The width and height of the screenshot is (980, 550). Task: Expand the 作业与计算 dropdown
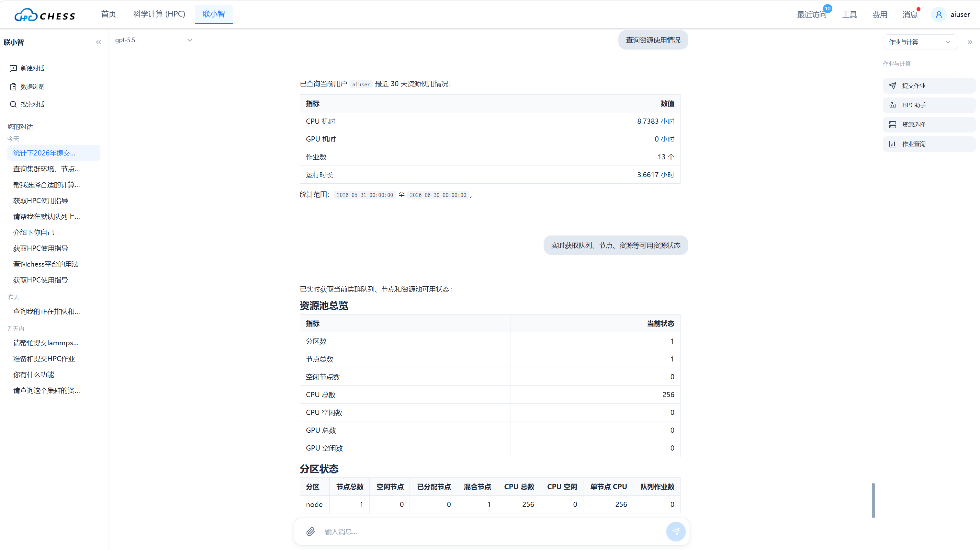click(x=920, y=42)
